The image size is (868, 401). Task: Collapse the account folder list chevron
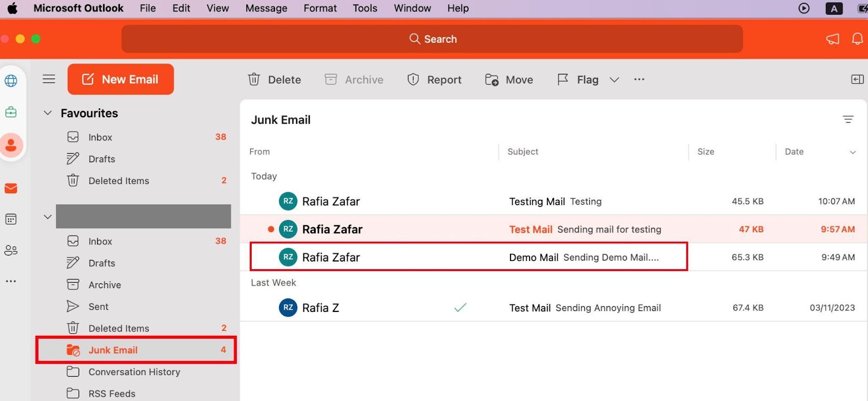tap(48, 217)
